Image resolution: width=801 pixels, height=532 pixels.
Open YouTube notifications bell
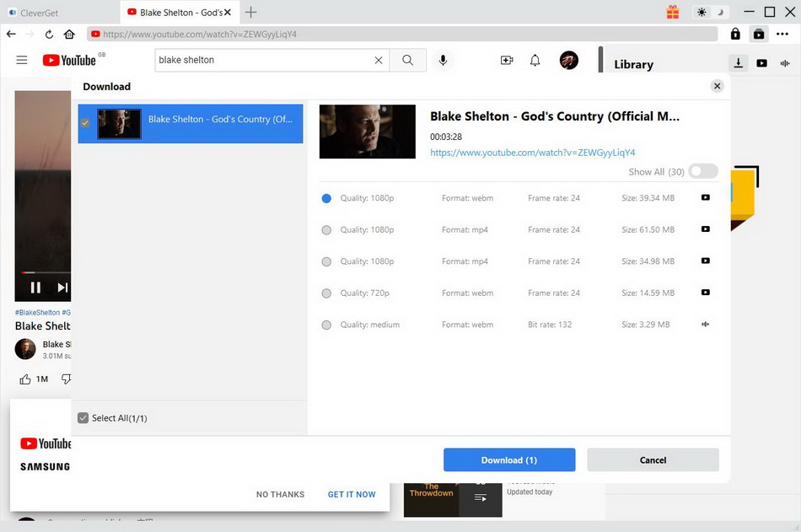pos(535,60)
